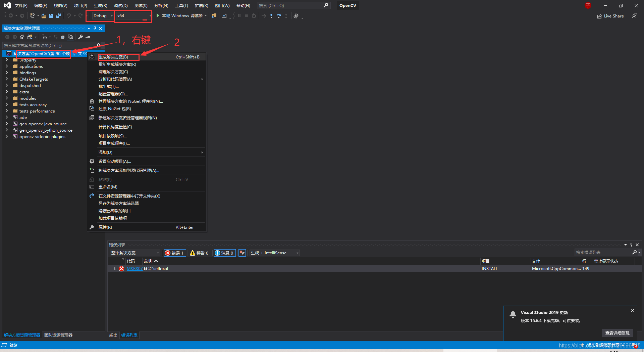The height and width of the screenshot is (352, 644).
Task: Open the MSB307 error code link
Action: (135, 269)
